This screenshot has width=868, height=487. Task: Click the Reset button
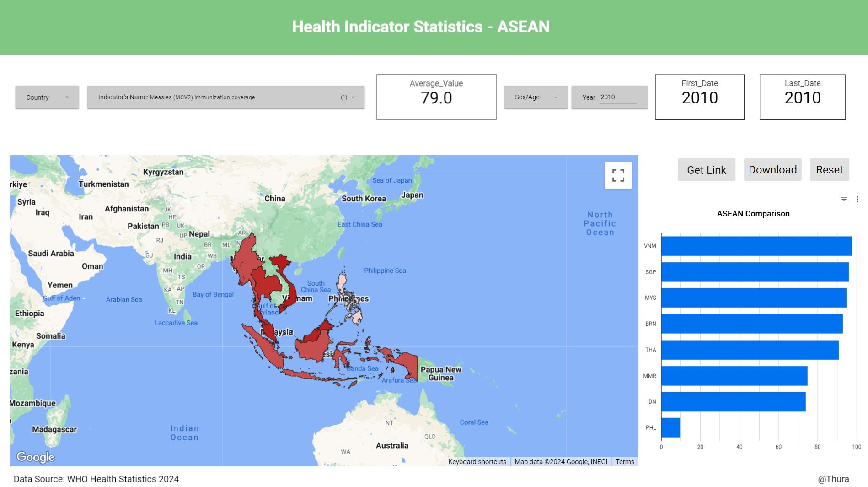pos(829,170)
